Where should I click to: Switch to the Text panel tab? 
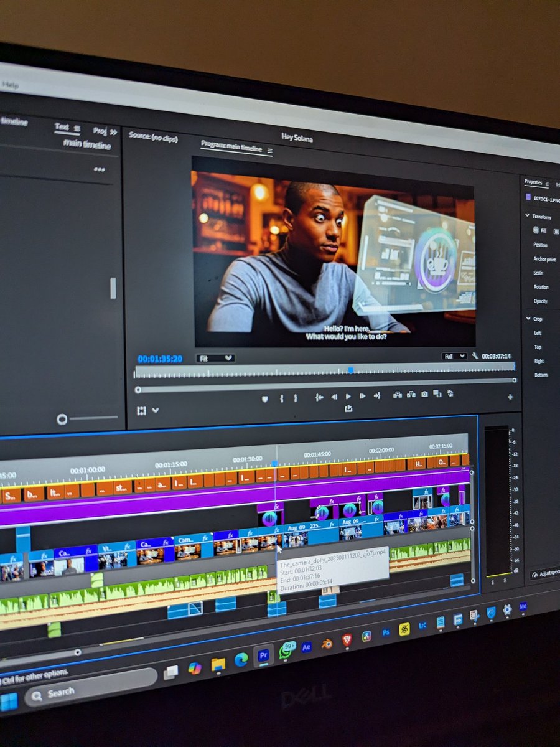(62, 127)
